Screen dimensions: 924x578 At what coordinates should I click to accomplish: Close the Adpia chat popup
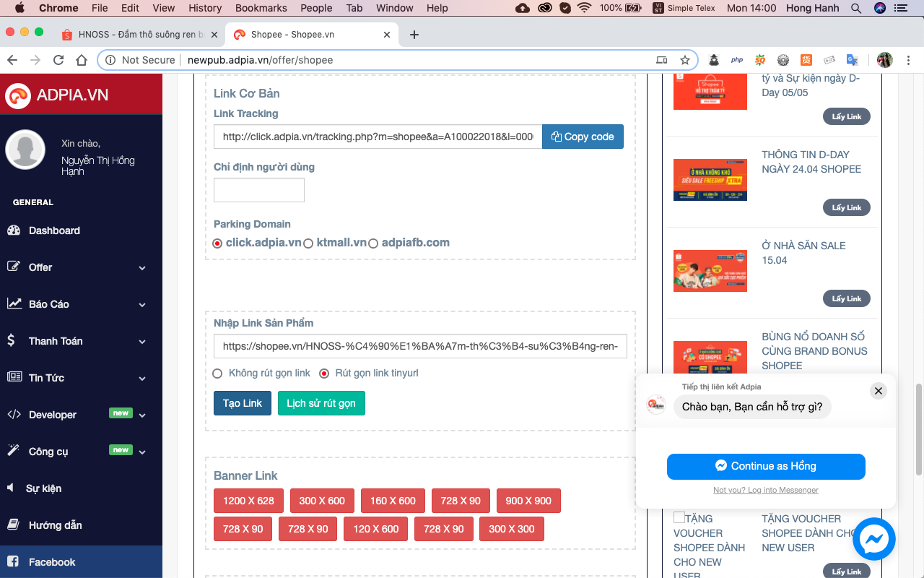(878, 391)
